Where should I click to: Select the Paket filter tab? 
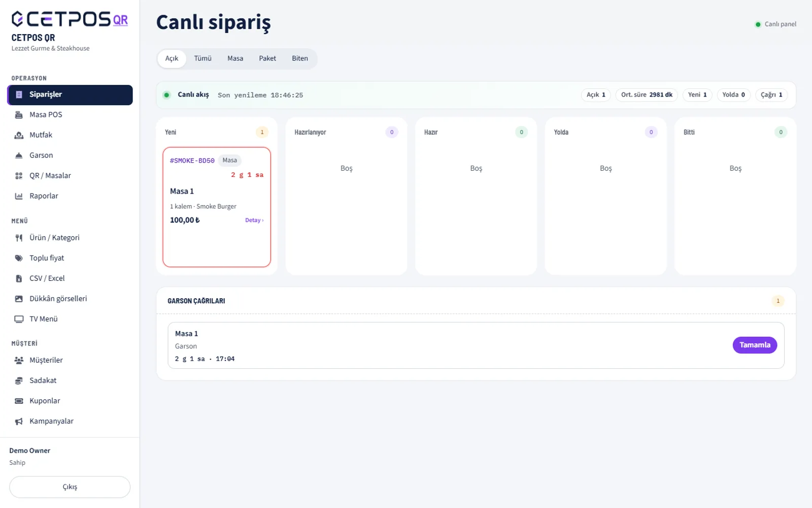[x=267, y=58]
